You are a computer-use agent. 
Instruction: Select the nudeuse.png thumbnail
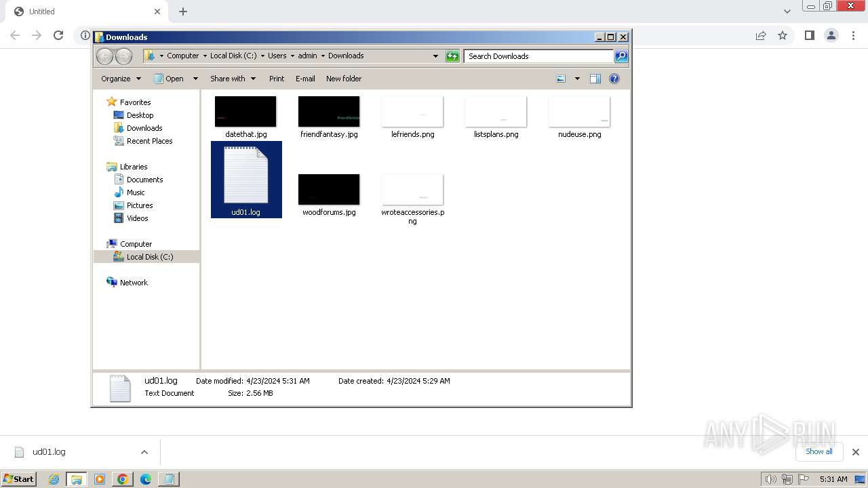point(579,112)
